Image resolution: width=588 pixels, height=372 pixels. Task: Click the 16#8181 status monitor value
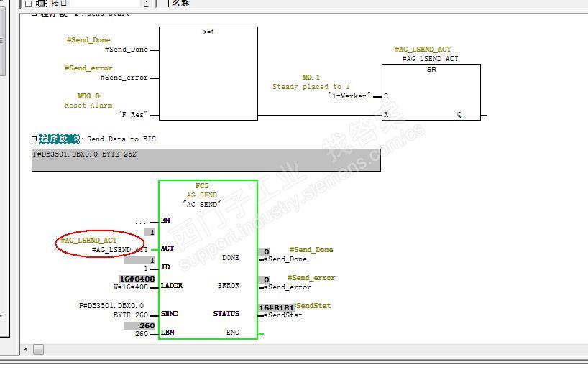(x=276, y=307)
